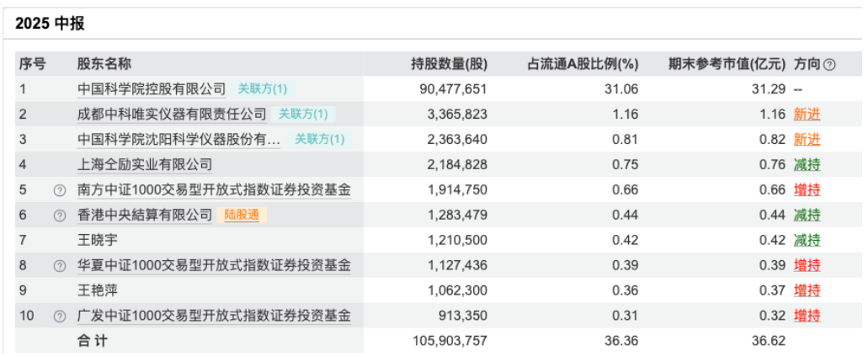Click shareholder name 王艳萍
Viewport: 868px width, 357px height.
click(98, 290)
